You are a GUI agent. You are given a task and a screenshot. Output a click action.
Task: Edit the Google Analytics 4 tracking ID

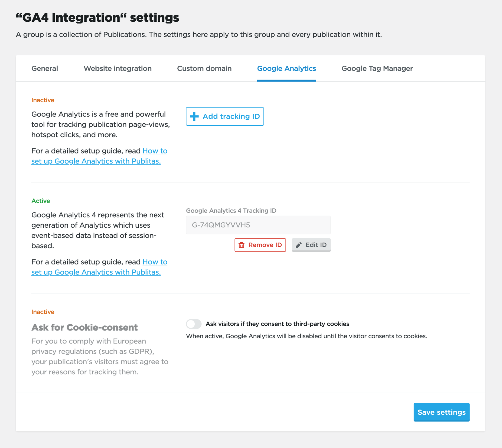click(311, 245)
